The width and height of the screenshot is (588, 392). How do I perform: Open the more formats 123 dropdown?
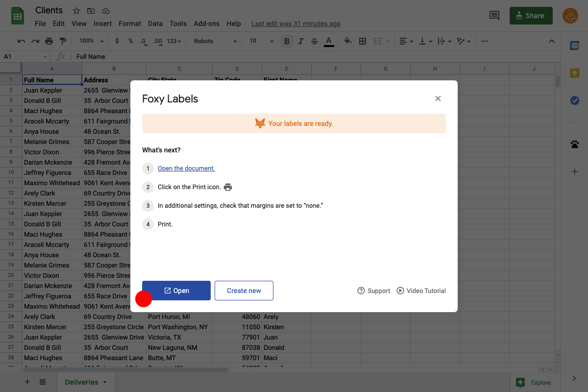click(x=174, y=41)
